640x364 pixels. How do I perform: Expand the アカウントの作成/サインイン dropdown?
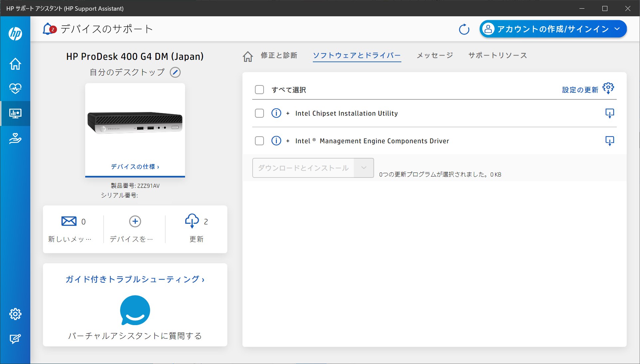click(617, 29)
